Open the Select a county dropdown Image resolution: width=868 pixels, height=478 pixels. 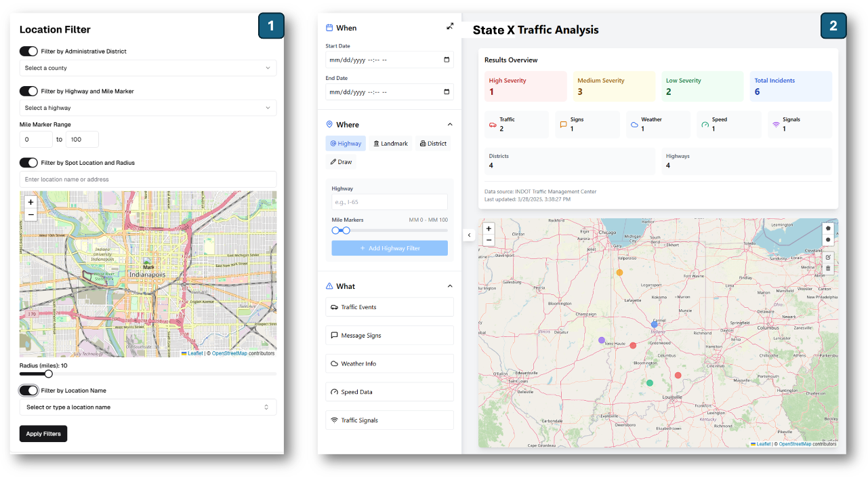point(148,68)
